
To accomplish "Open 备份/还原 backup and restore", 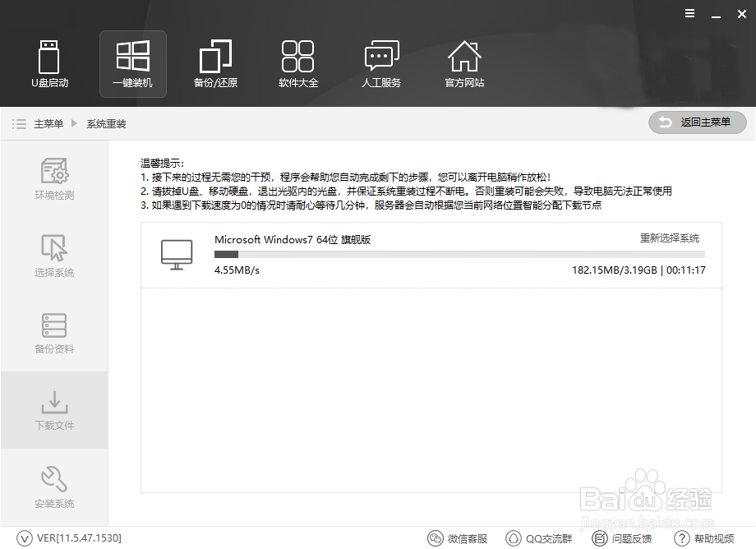I will 215,64.
